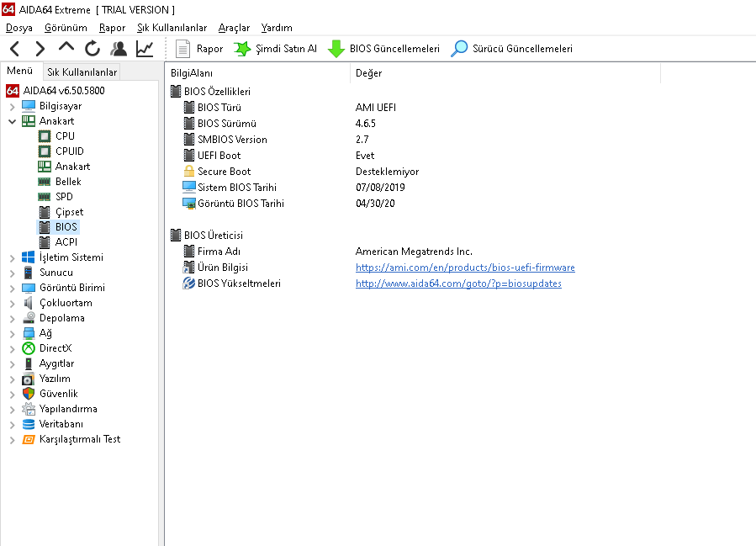Open the ami.com bios-uefi-firmware link
This screenshot has height=546, width=756.
[x=465, y=268]
